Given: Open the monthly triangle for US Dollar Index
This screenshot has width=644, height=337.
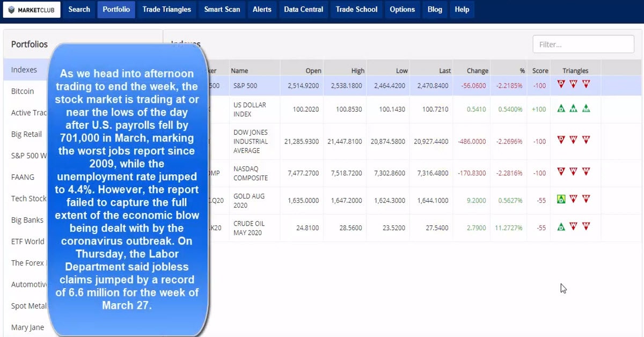Looking at the screenshot, I should 586,108.
